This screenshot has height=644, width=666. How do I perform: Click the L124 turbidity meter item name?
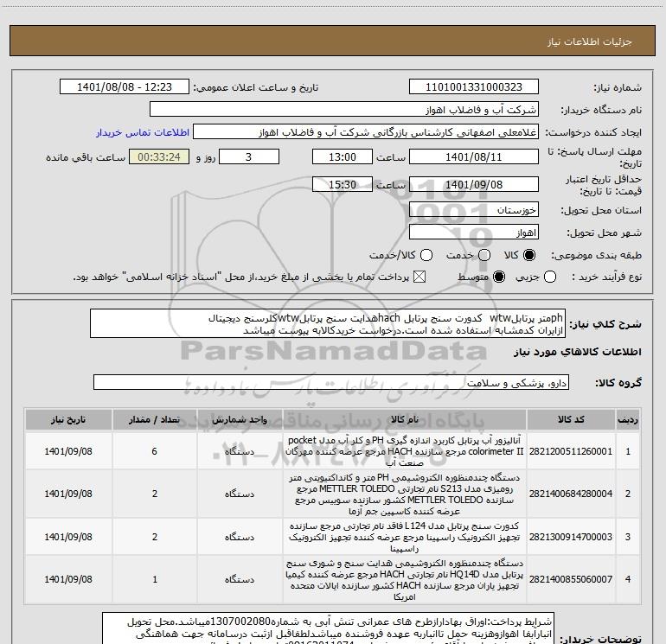[405, 537]
